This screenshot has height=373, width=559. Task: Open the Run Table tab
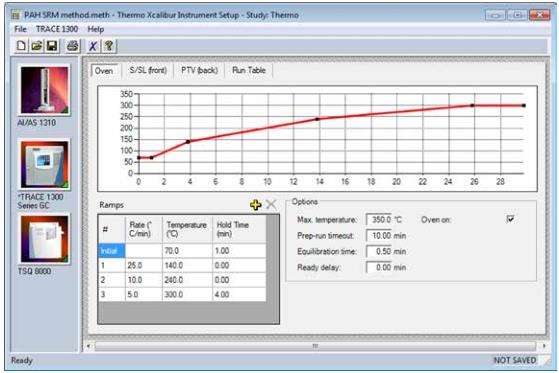pyautogui.click(x=249, y=71)
